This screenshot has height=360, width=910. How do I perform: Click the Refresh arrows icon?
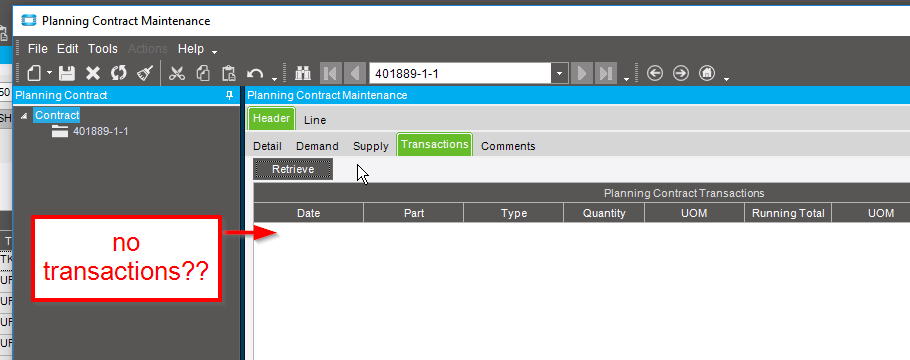119,73
